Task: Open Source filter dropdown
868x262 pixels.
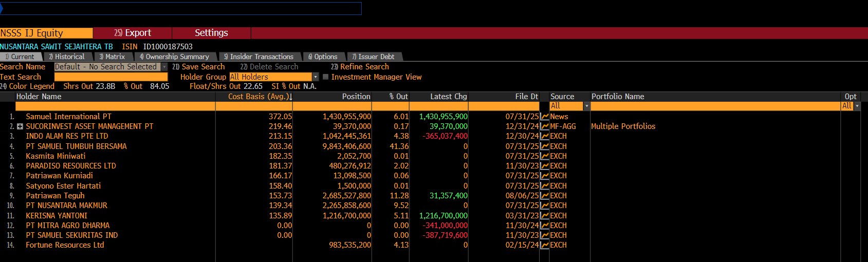Action: point(586,106)
